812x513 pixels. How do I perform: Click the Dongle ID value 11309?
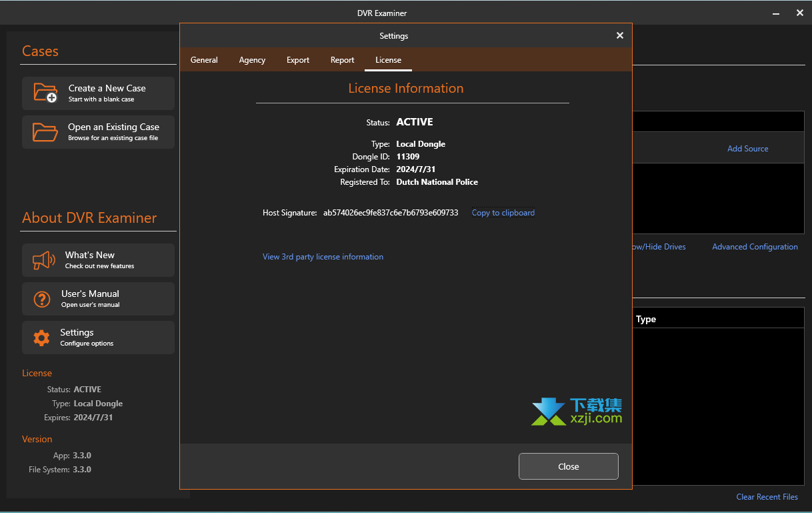pyautogui.click(x=408, y=157)
